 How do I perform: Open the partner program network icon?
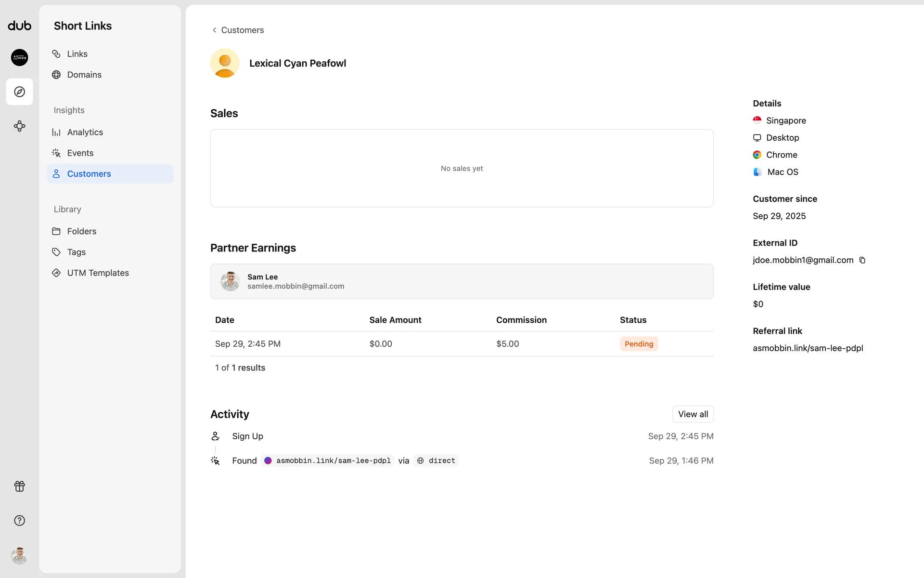19,126
